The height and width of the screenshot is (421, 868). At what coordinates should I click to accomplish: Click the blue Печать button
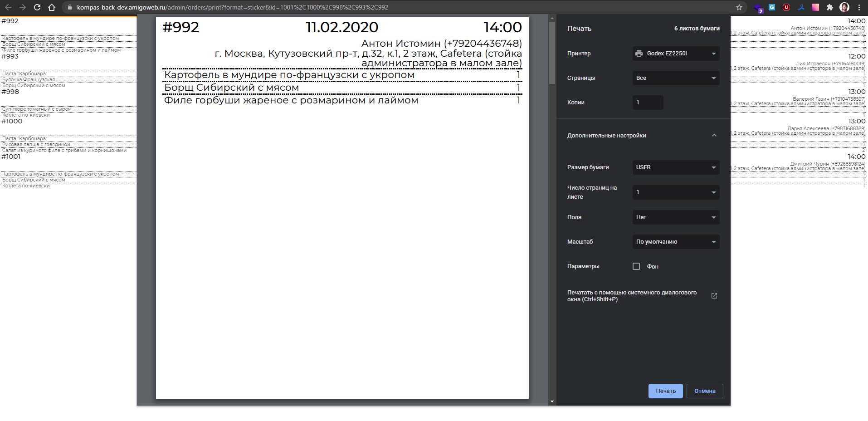pos(665,391)
